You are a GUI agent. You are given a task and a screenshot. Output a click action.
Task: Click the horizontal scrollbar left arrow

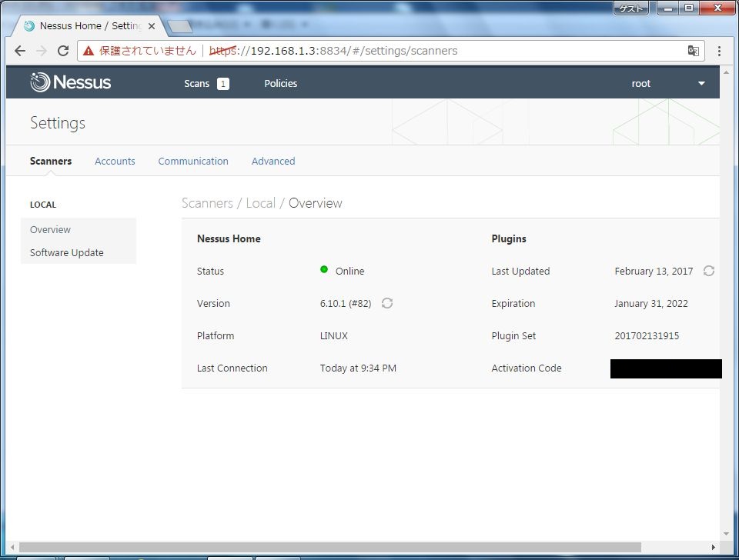(x=12, y=547)
